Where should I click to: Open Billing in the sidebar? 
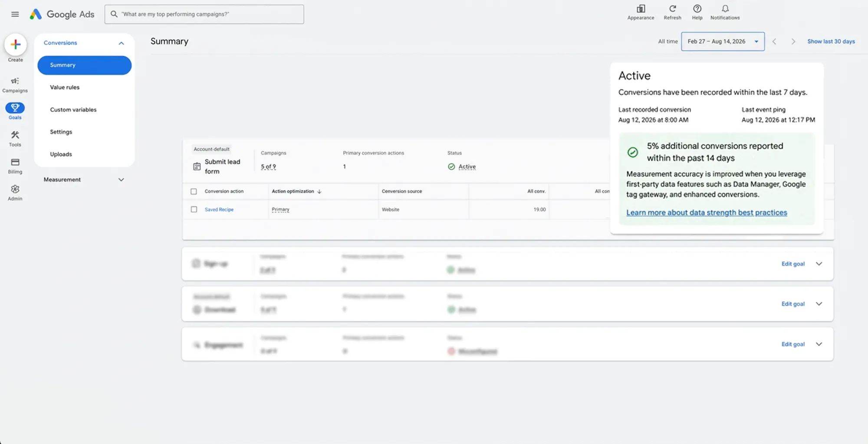click(x=15, y=166)
